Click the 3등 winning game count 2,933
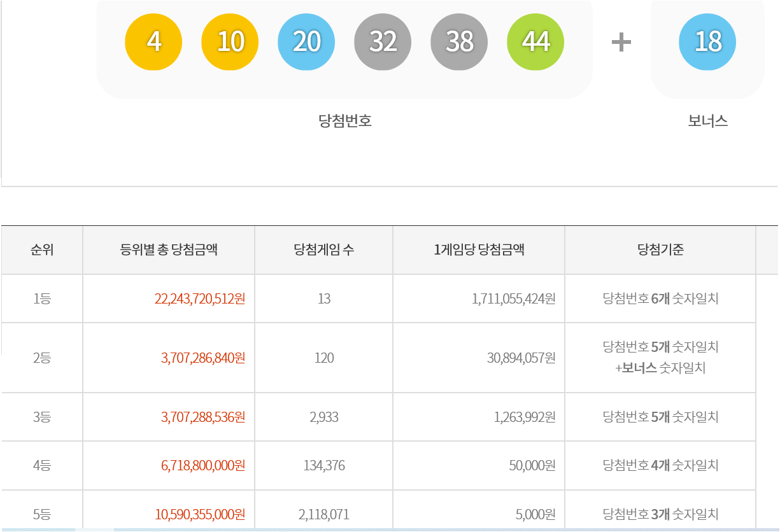Screen dimensions: 780x532 [323, 417]
